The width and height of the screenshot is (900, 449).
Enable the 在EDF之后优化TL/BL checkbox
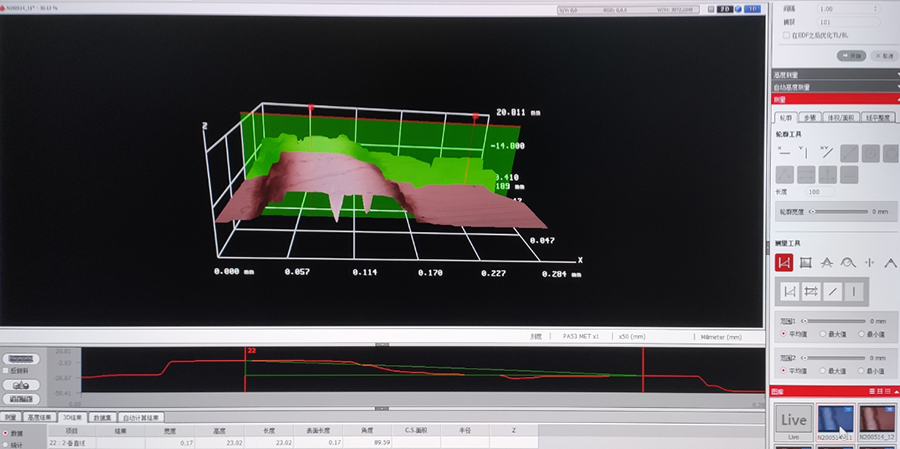pos(785,35)
